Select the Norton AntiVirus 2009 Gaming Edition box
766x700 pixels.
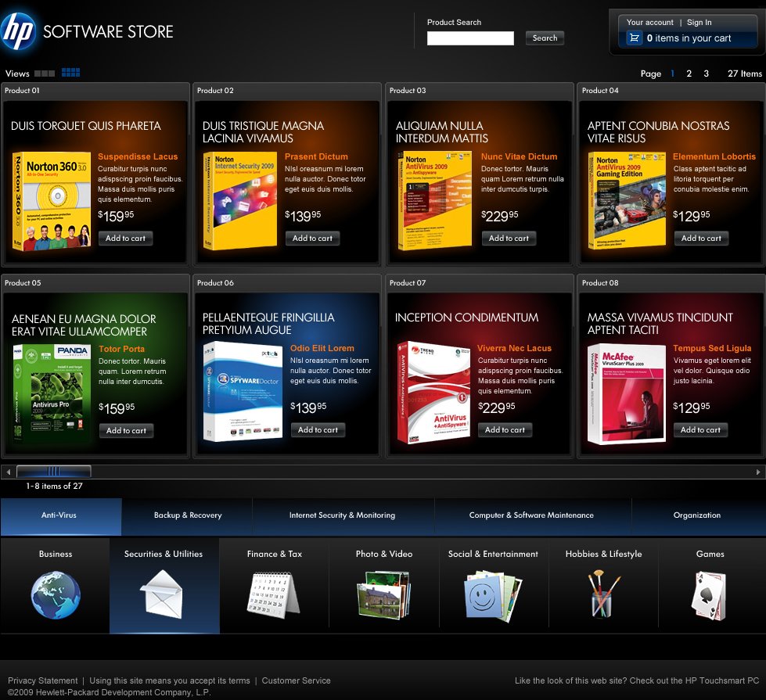(x=627, y=200)
